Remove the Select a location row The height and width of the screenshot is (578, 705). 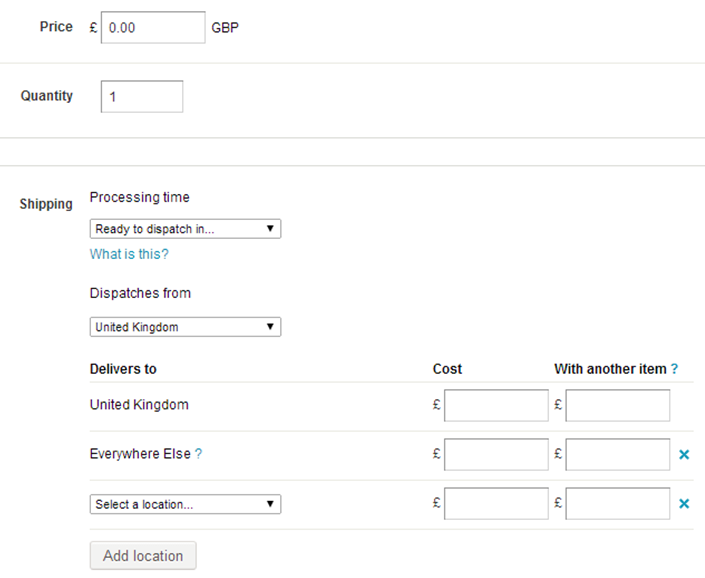tap(684, 504)
